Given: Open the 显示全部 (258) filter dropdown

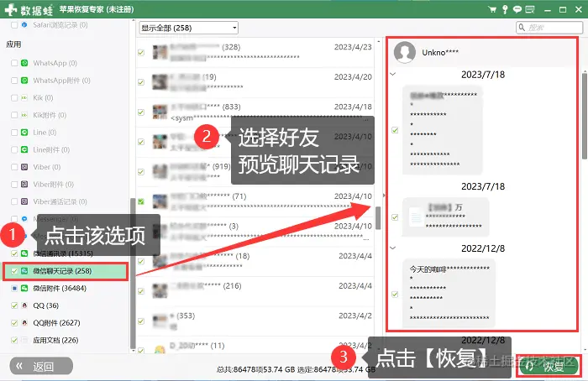Looking at the screenshot, I should click(x=189, y=28).
